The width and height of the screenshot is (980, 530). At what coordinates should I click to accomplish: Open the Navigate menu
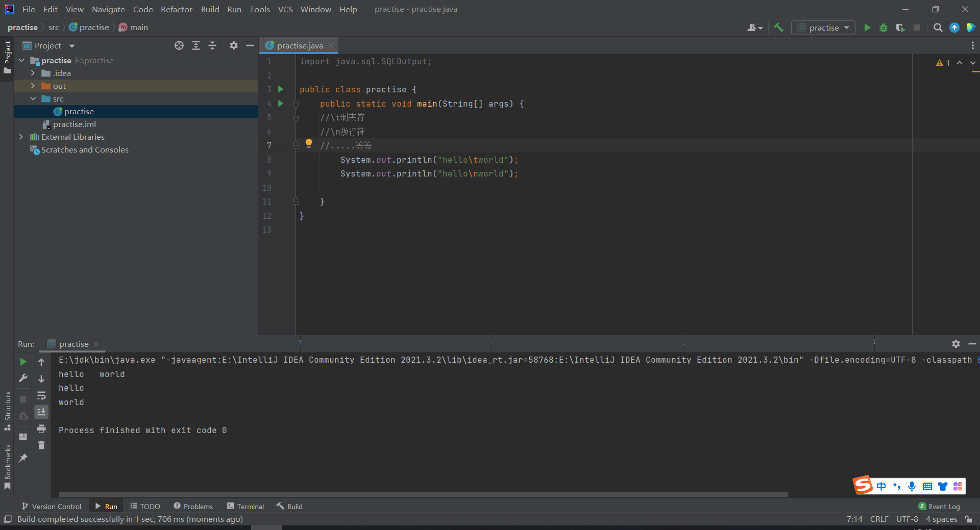[x=108, y=9]
